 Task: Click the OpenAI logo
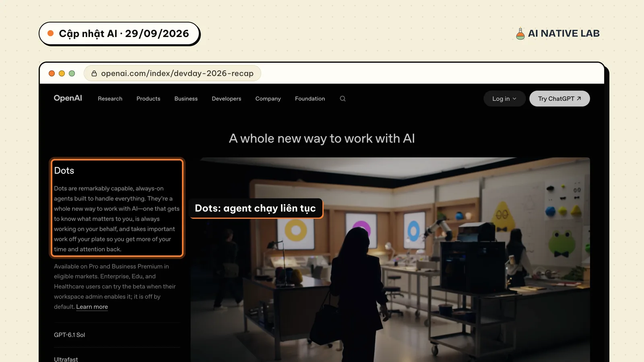[68, 98]
